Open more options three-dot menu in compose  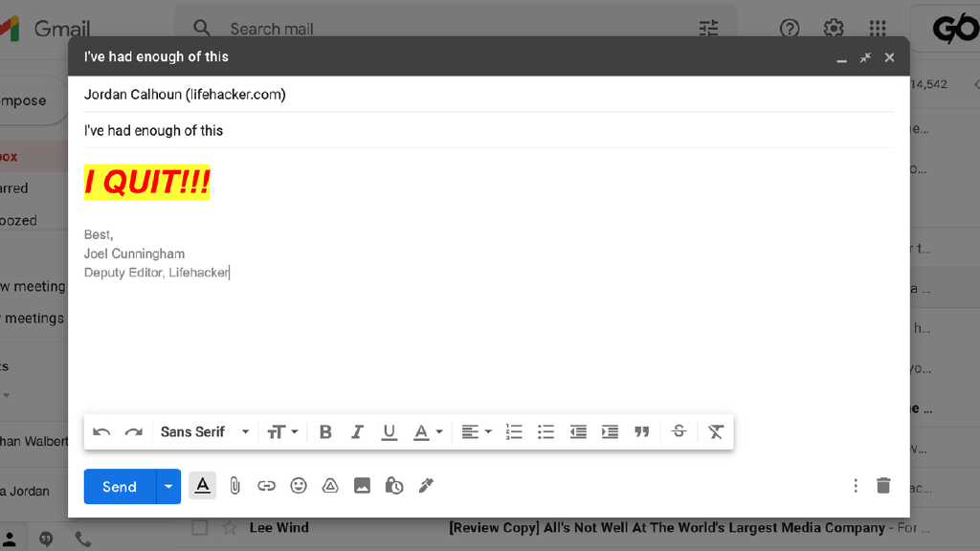pos(856,486)
